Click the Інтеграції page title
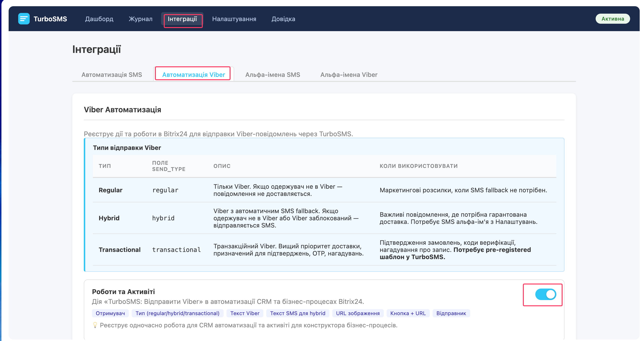The image size is (644, 341). click(x=97, y=49)
